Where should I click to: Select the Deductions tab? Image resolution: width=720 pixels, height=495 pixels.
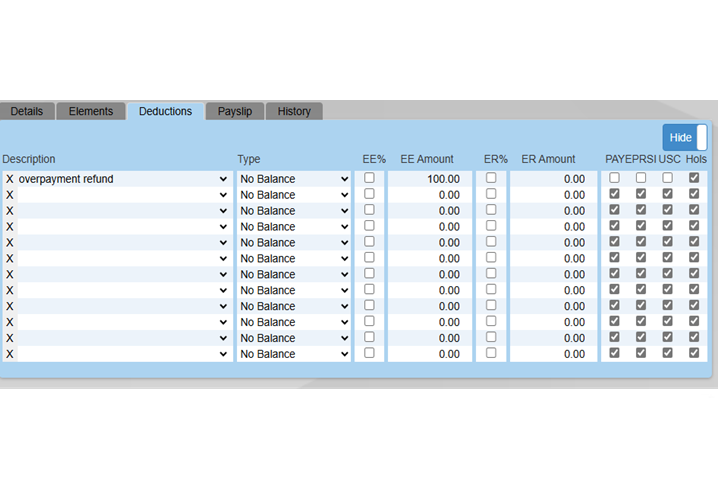coord(165,111)
